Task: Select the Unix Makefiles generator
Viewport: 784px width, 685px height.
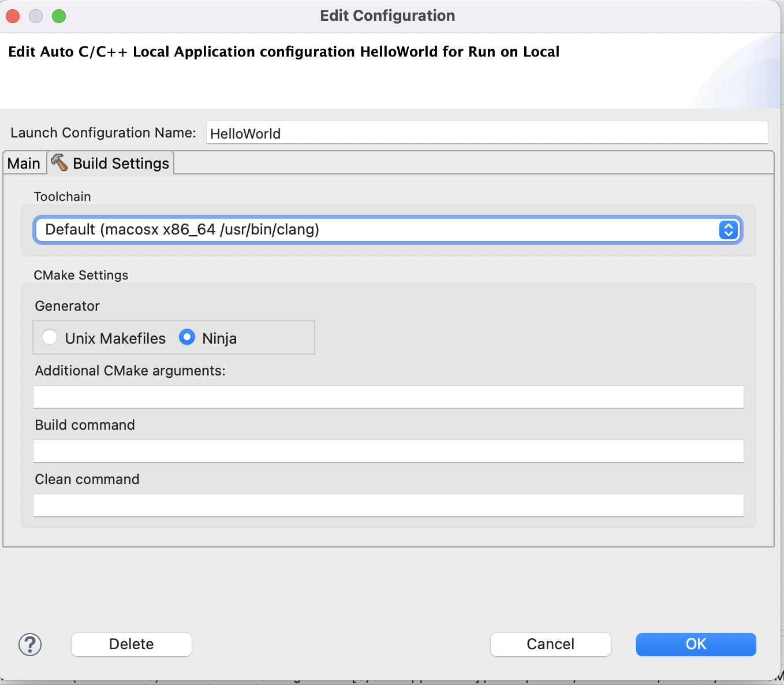Action: [50, 337]
